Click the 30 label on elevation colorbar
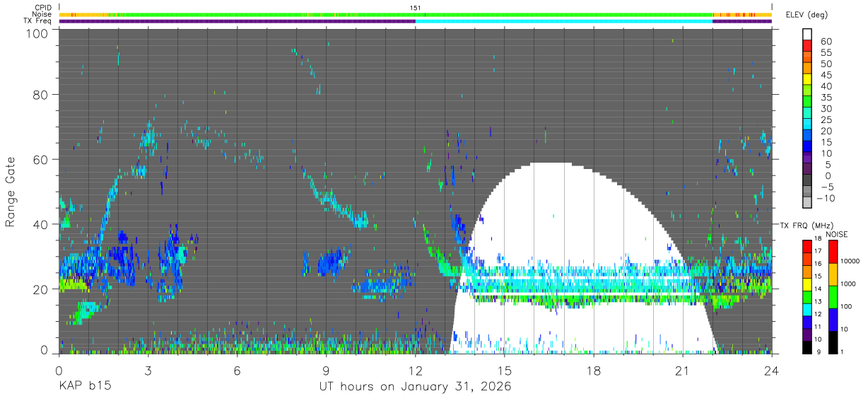868x401 pixels. (826, 108)
